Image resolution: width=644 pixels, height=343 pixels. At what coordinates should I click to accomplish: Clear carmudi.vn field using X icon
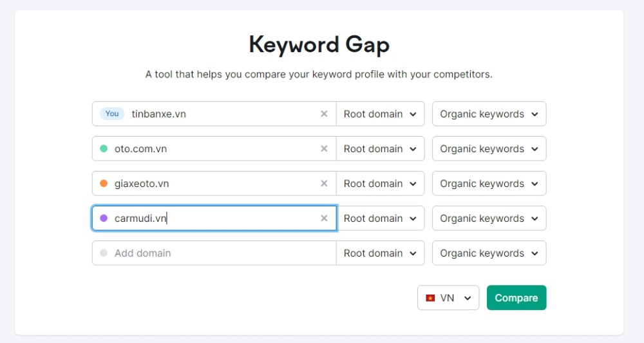tap(324, 219)
